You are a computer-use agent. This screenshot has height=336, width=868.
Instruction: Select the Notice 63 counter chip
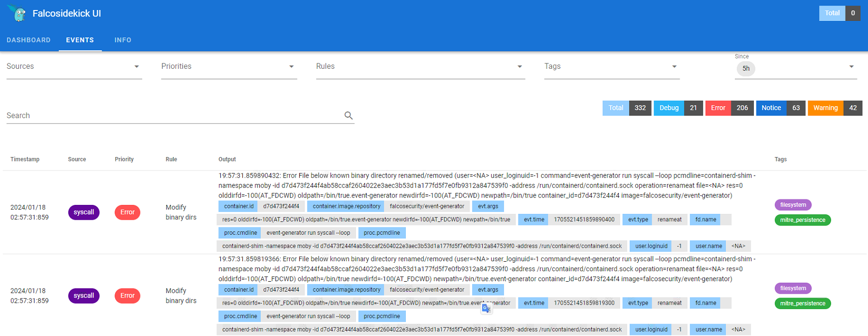781,108
